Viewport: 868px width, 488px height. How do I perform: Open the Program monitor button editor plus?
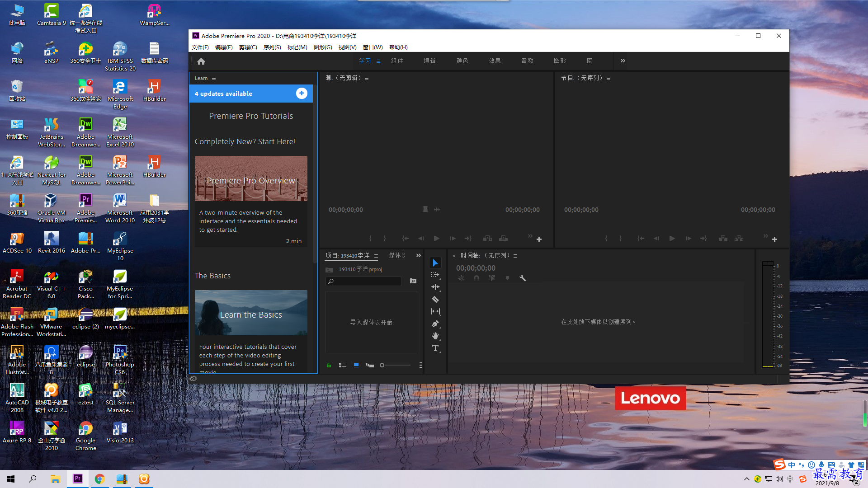click(774, 239)
